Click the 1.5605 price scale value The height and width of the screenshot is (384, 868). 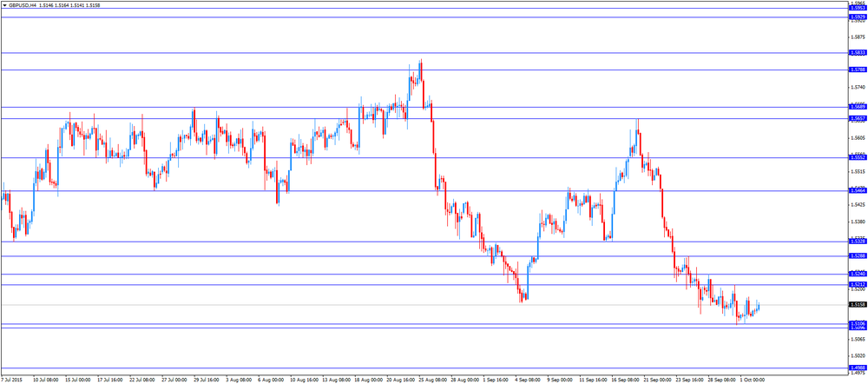(858, 137)
